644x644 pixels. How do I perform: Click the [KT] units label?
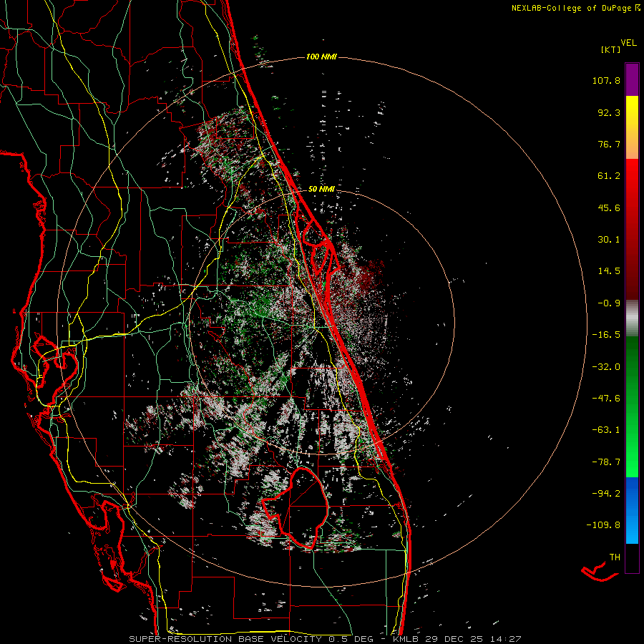coord(611,49)
